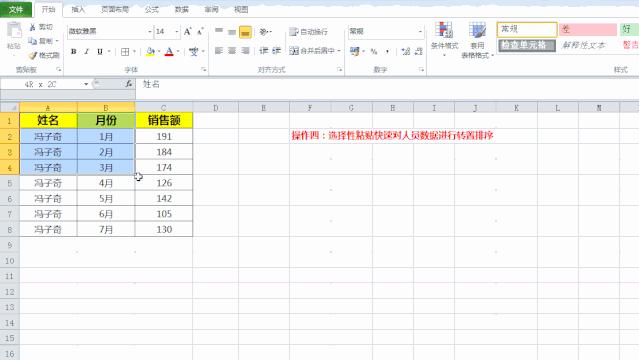Select column D header
This screenshot has height=360, width=639.
click(x=216, y=108)
